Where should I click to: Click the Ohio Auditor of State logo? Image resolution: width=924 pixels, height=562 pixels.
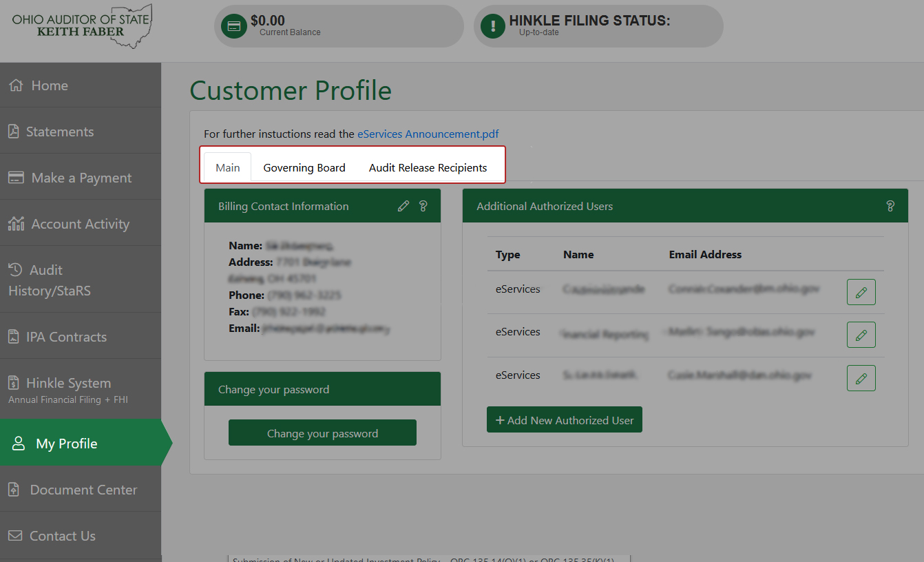click(81, 25)
